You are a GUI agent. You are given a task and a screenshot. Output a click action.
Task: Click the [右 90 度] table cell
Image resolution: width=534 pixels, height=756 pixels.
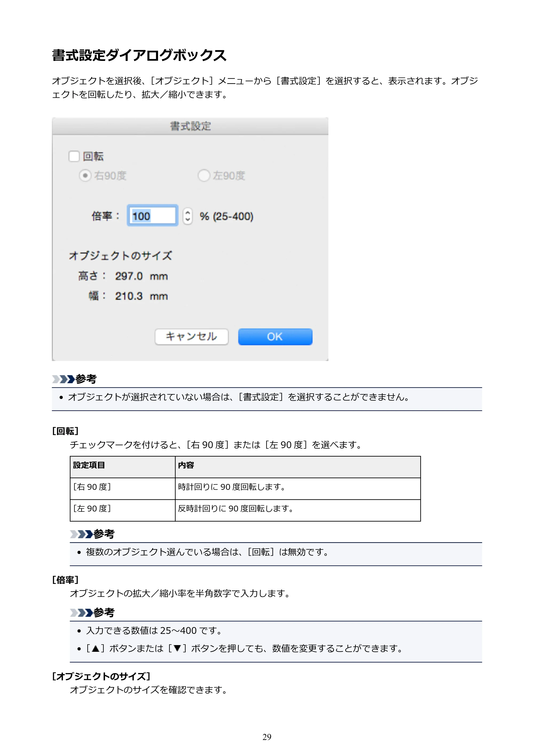click(x=122, y=488)
